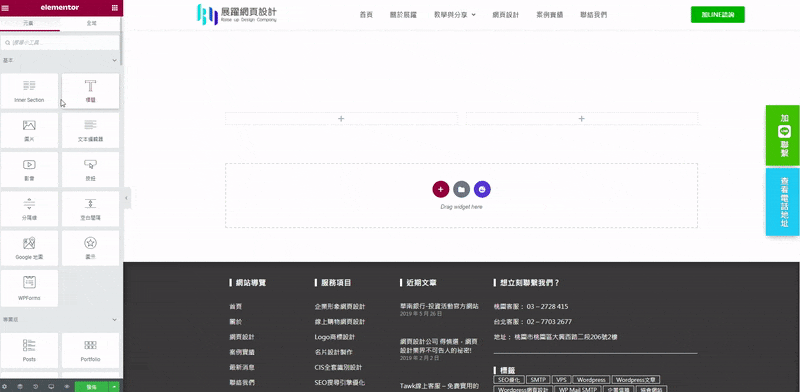Click phone number 02 – 7703 2677
800x392 pixels.
(x=549, y=322)
